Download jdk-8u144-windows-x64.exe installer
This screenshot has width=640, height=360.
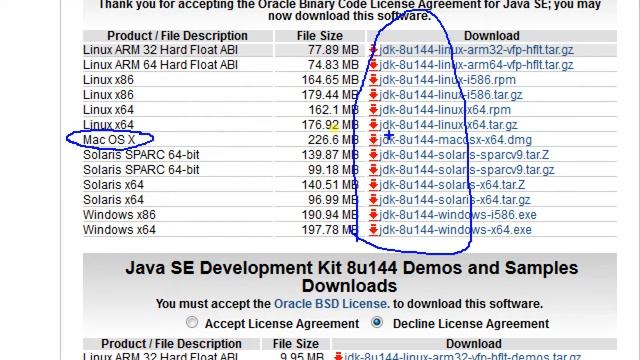(456, 230)
